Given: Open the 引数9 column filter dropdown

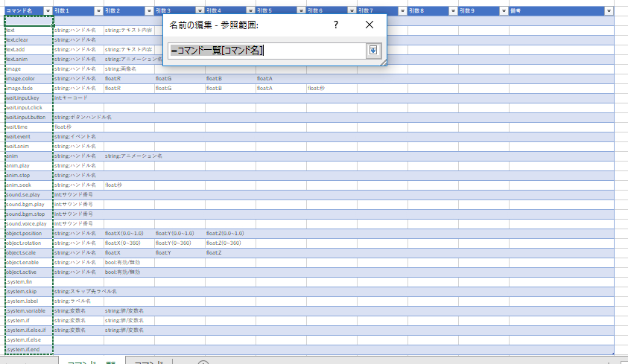Looking at the screenshot, I should pos(504,11).
